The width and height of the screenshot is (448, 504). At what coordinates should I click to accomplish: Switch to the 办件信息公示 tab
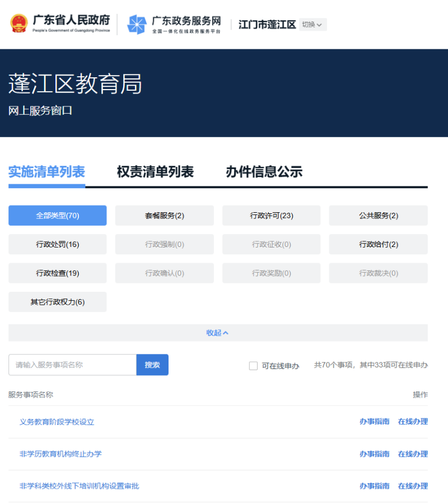click(264, 172)
